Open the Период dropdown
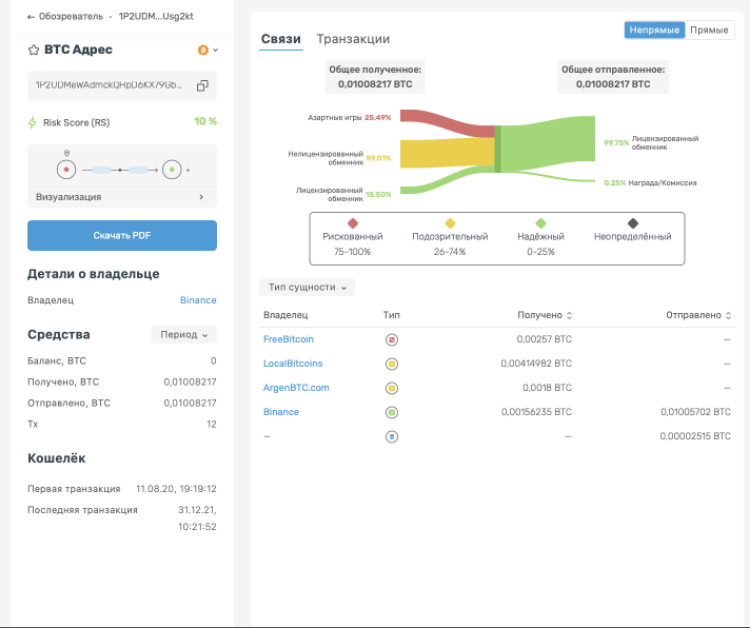Image resolution: width=750 pixels, height=628 pixels. [x=184, y=334]
